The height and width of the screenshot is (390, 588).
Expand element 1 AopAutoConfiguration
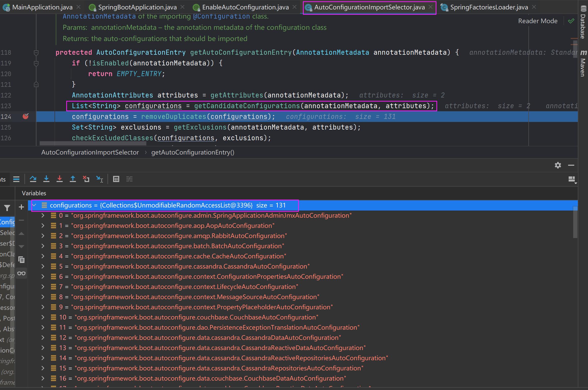coord(43,226)
